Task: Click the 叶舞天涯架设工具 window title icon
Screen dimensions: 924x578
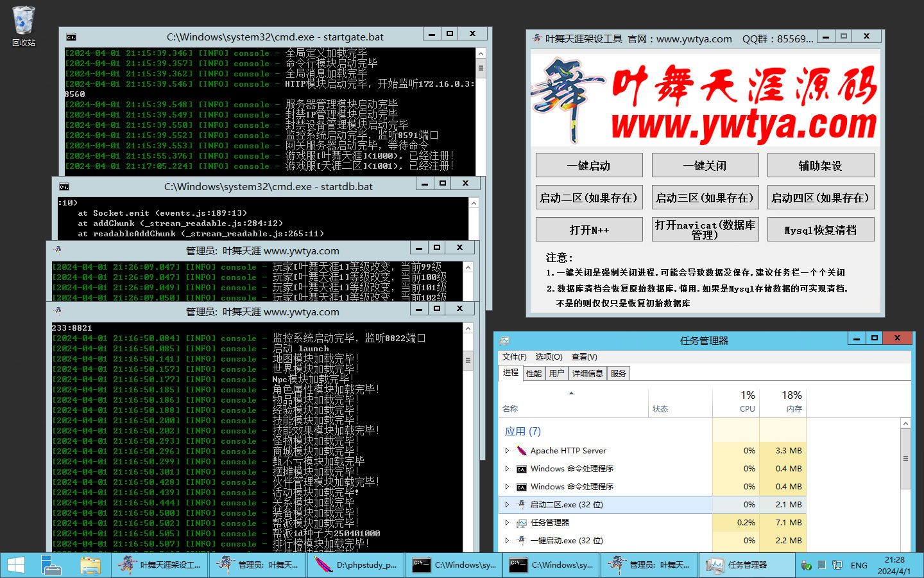Action: (x=536, y=39)
